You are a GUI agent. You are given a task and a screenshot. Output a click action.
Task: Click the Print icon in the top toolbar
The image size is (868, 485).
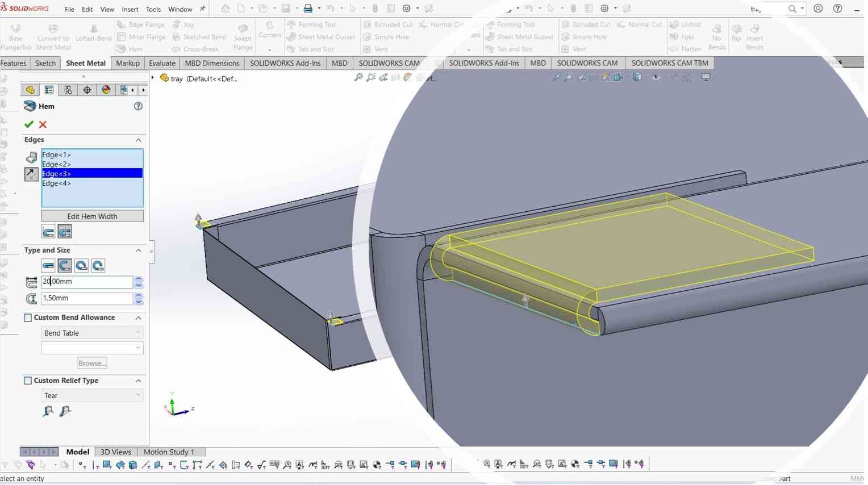click(307, 9)
